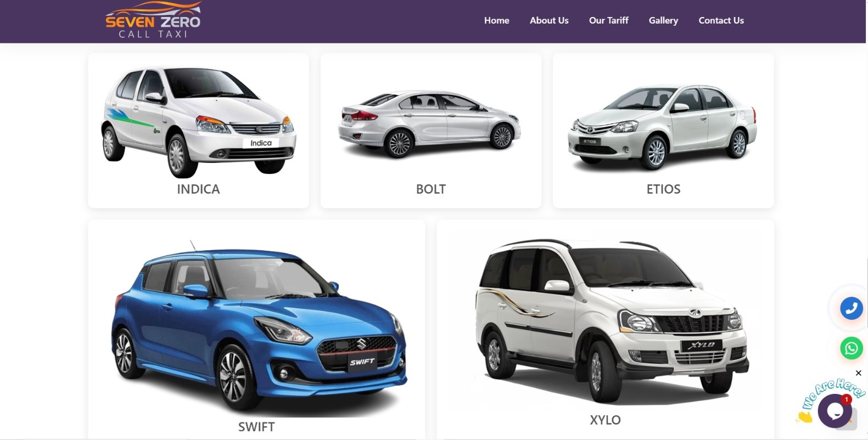Screen dimensions: 868x440
Task: Choose the Etios car picture
Action: click(x=663, y=127)
